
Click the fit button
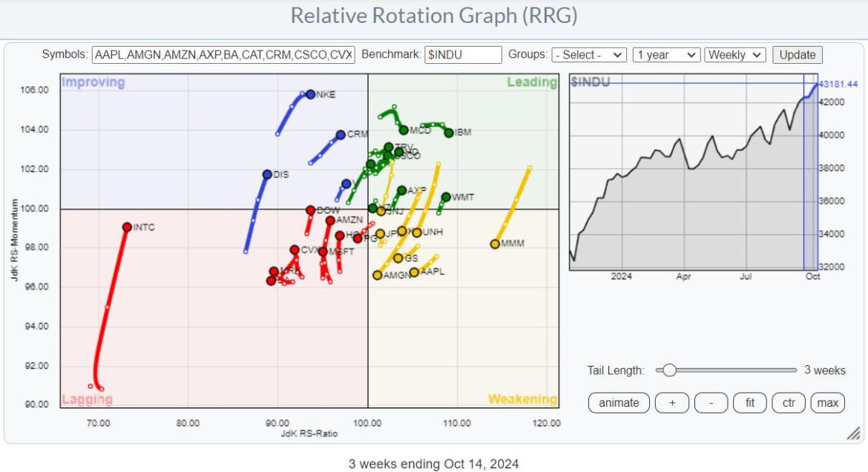click(x=749, y=402)
